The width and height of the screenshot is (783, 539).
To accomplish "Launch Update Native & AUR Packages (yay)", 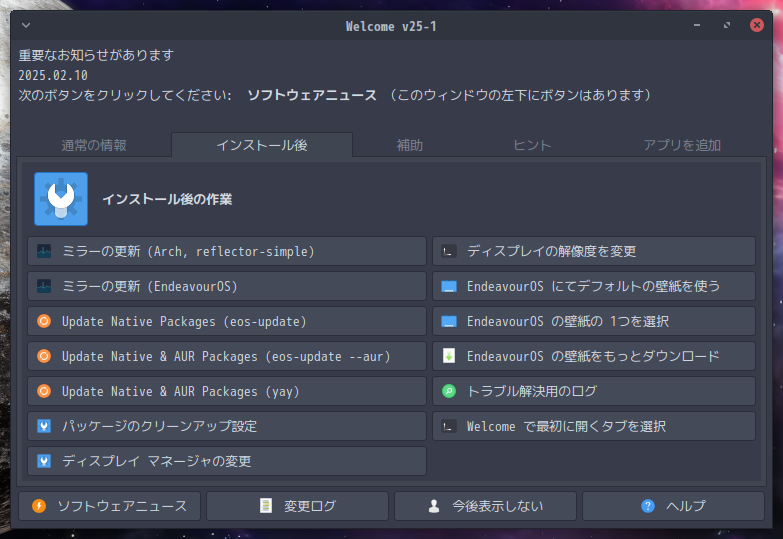I will [227, 391].
